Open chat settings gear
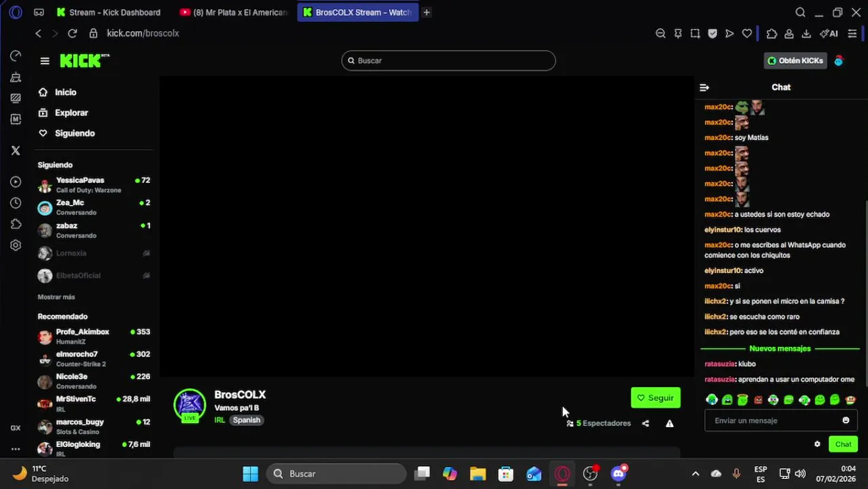This screenshot has height=489, width=868. (x=817, y=444)
